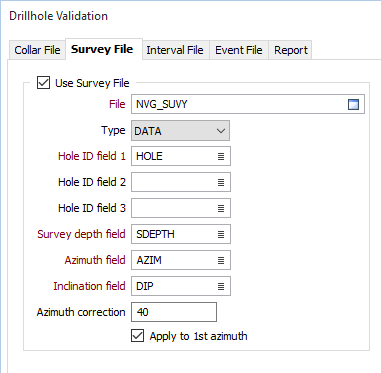Open the Interval File tab
381x373 pixels.
(175, 50)
